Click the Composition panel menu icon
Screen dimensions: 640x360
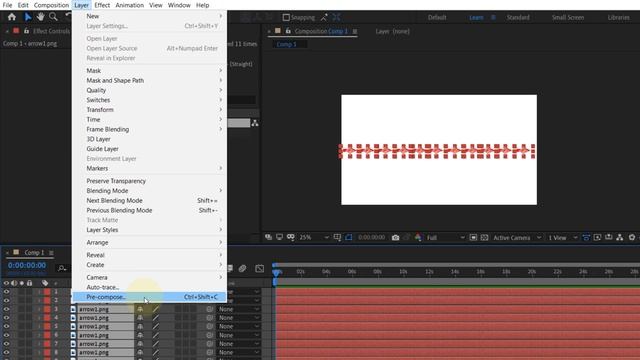tap(355, 31)
